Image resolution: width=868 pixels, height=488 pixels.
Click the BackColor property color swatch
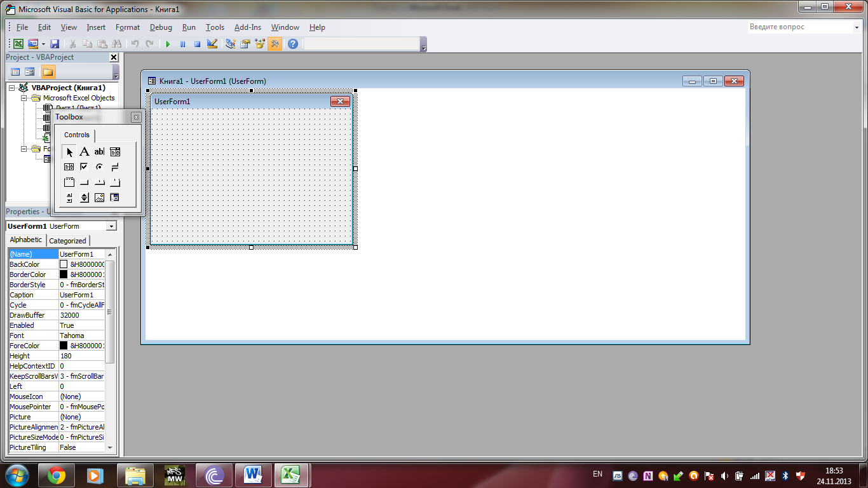[64, 264]
